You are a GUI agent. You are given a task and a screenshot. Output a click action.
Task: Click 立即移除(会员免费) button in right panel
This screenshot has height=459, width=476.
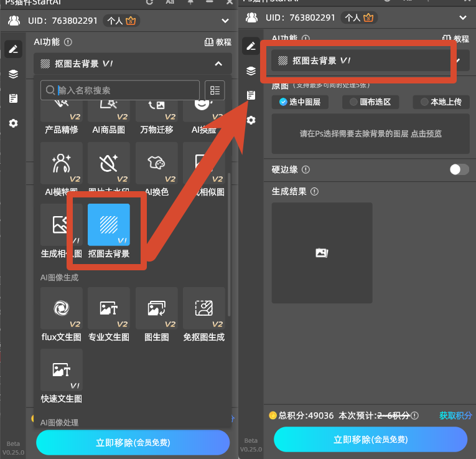point(370,439)
